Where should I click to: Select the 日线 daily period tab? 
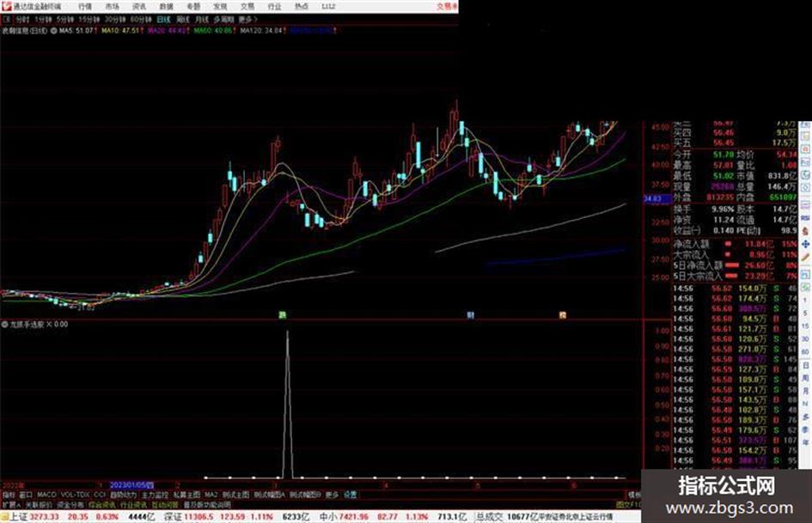coord(163,19)
